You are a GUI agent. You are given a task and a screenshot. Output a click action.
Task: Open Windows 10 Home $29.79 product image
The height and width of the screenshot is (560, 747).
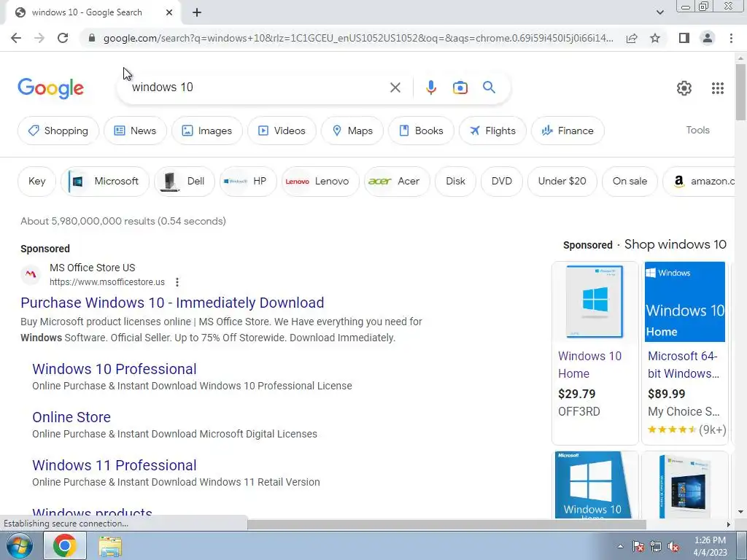(x=595, y=302)
